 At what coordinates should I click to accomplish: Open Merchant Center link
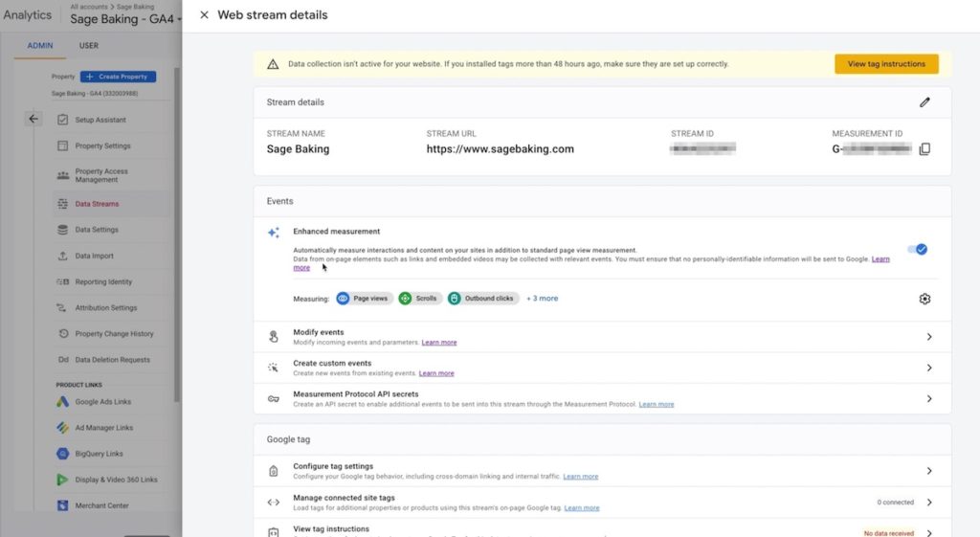[101, 505]
